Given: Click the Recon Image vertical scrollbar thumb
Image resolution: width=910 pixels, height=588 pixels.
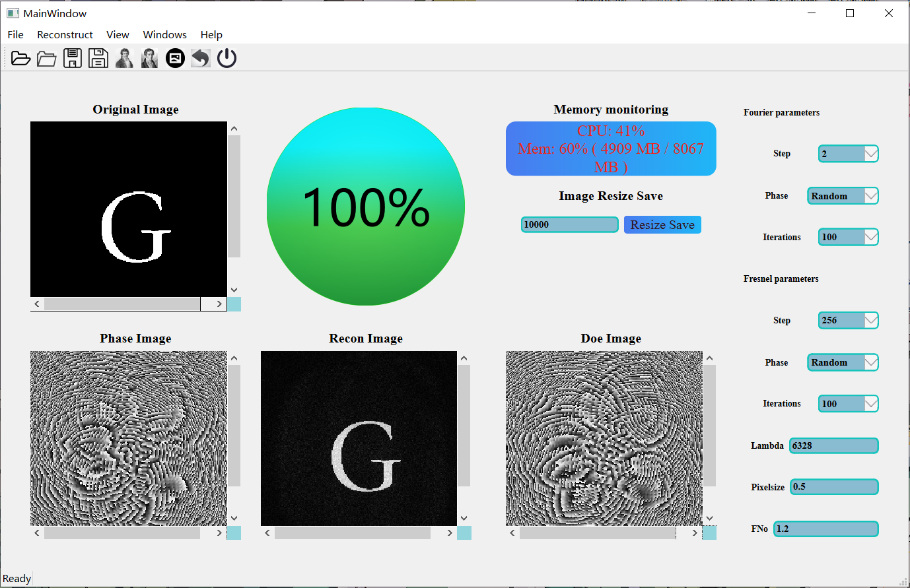Looking at the screenshot, I should (464, 426).
